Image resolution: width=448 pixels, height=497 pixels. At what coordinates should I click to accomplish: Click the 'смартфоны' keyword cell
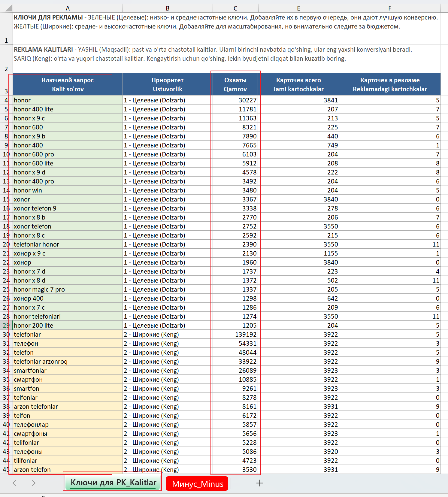pos(68,433)
